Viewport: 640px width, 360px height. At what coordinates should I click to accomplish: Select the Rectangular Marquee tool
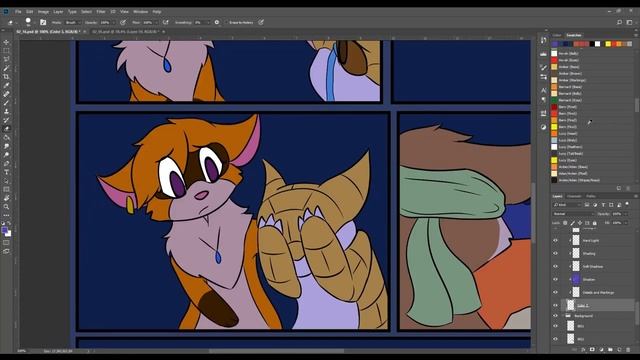(x=6, y=51)
